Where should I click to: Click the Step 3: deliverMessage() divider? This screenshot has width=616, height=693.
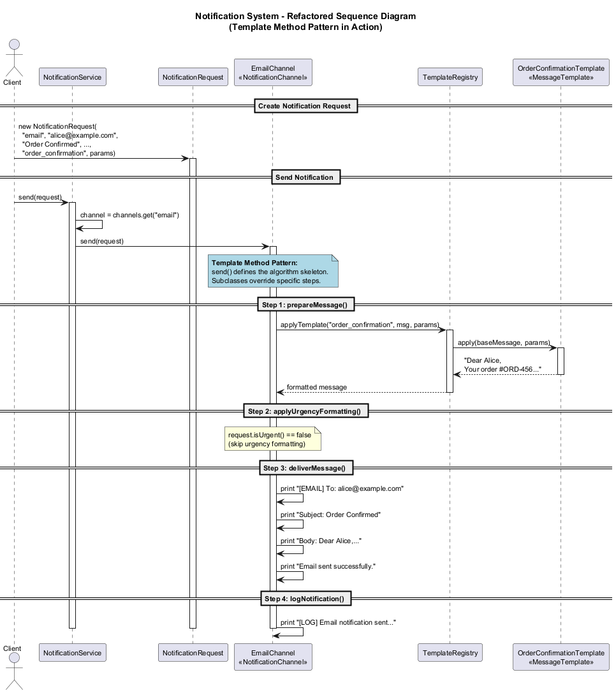coord(304,469)
